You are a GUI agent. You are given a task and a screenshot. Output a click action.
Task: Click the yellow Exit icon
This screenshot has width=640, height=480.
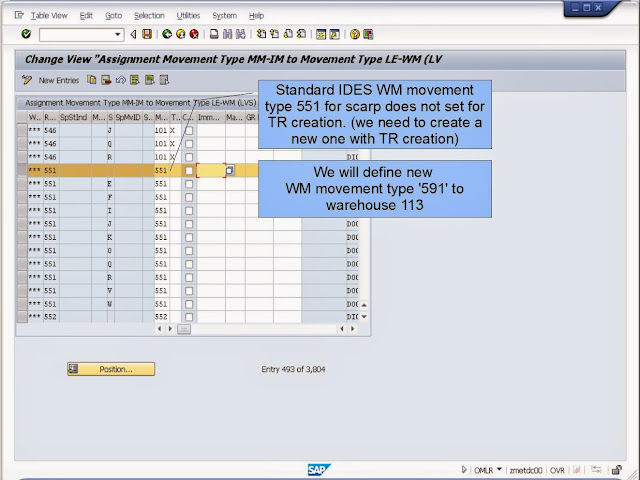180,34
